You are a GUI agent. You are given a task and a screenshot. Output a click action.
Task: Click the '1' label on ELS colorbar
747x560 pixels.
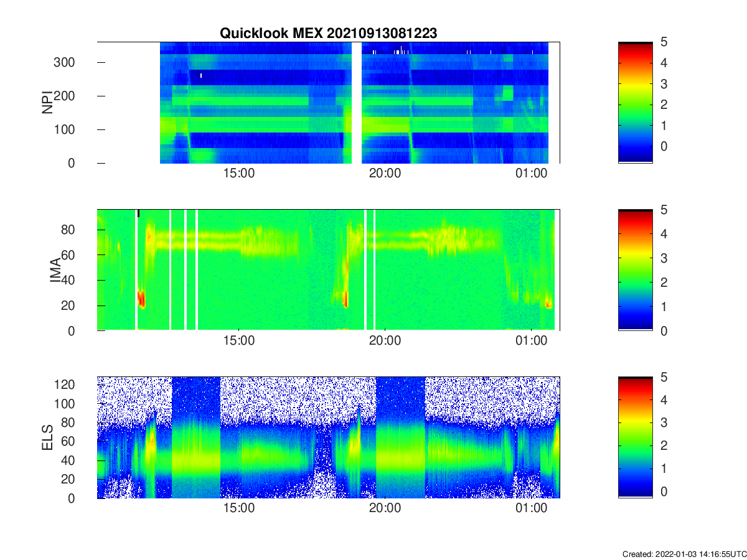point(664,469)
